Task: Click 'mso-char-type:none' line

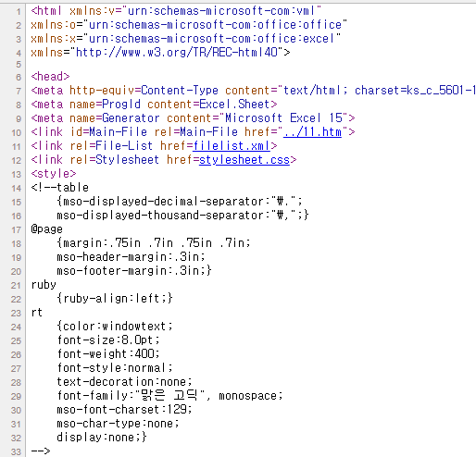Action: point(118,424)
